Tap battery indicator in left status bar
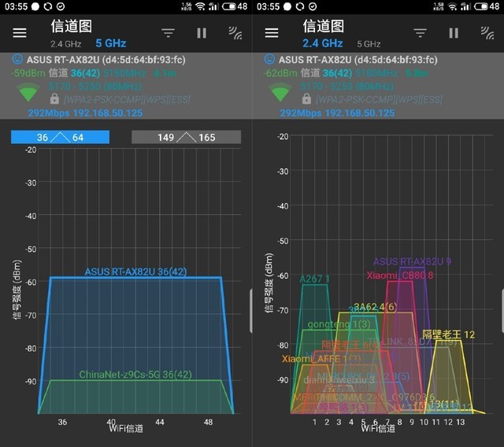 point(235,6)
